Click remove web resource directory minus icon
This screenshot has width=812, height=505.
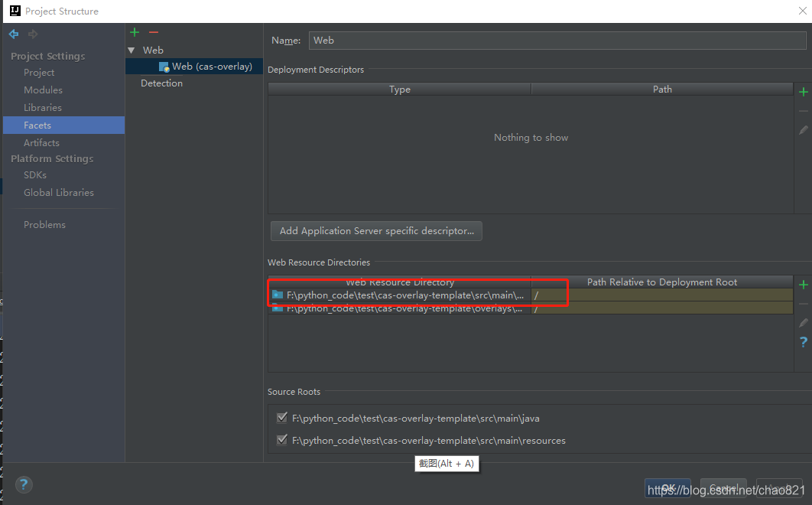803,304
